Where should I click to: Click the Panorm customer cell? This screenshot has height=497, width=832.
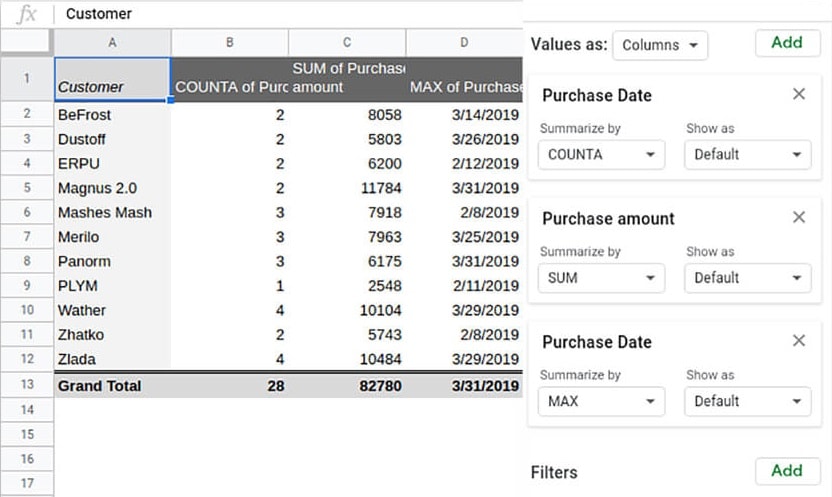point(112,261)
